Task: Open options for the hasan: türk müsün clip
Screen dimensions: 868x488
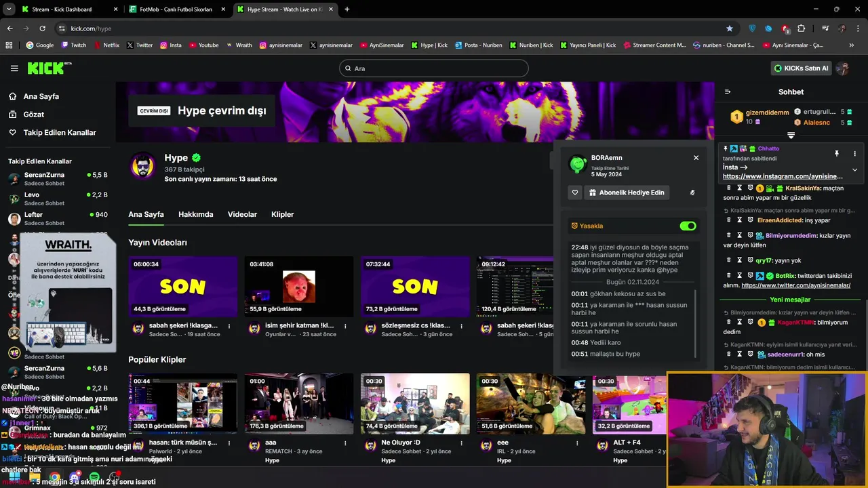Action: pyautogui.click(x=229, y=443)
